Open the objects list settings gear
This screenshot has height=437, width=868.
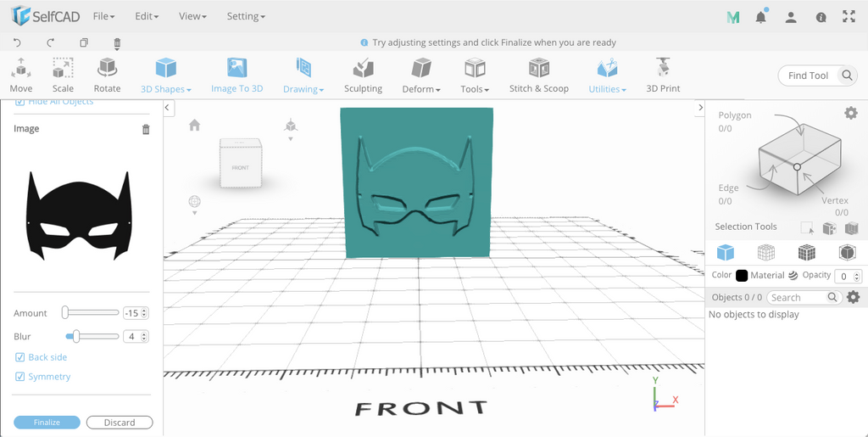click(x=854, y=298)
